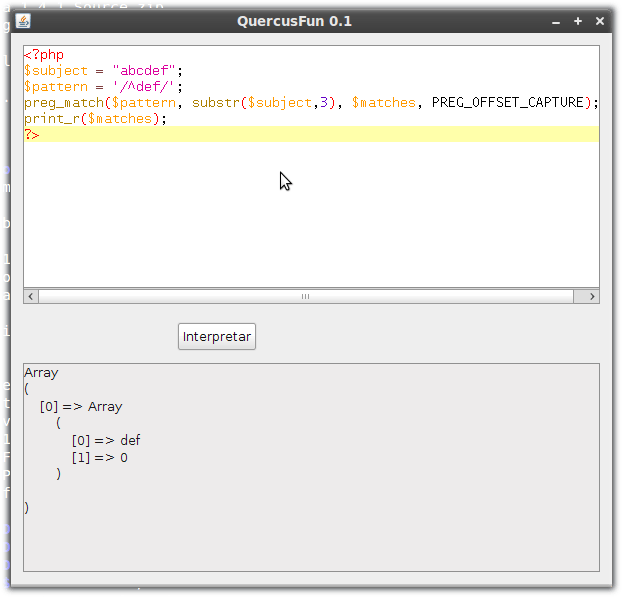Click the Java icon in title bar
622x597 pixels.
[23, 21]
